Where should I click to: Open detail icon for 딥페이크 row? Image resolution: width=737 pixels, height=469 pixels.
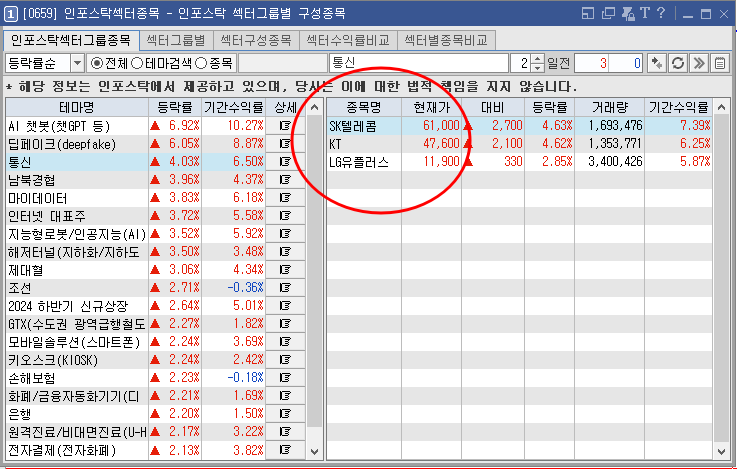click(285, 144)
